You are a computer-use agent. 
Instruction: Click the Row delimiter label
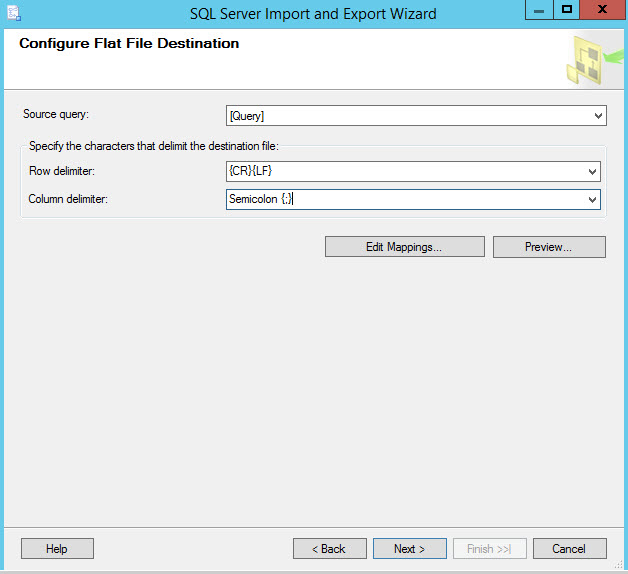click(62, 171)
